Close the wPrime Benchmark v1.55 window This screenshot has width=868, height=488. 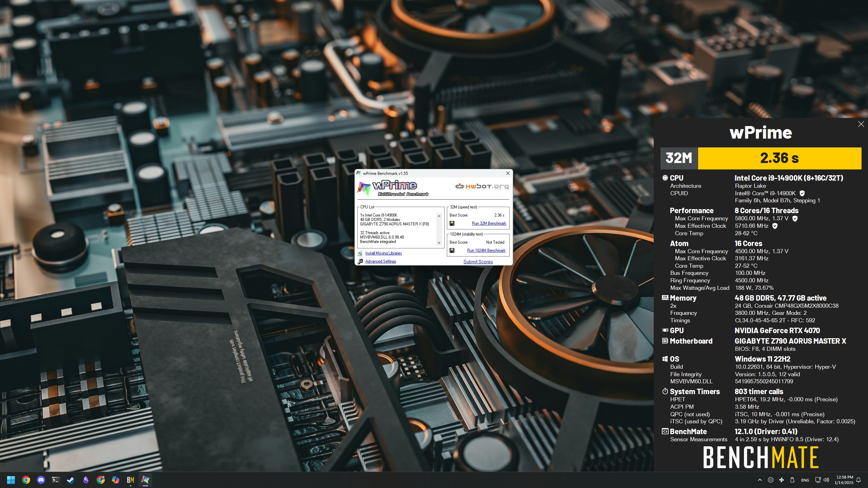[508, 173]
